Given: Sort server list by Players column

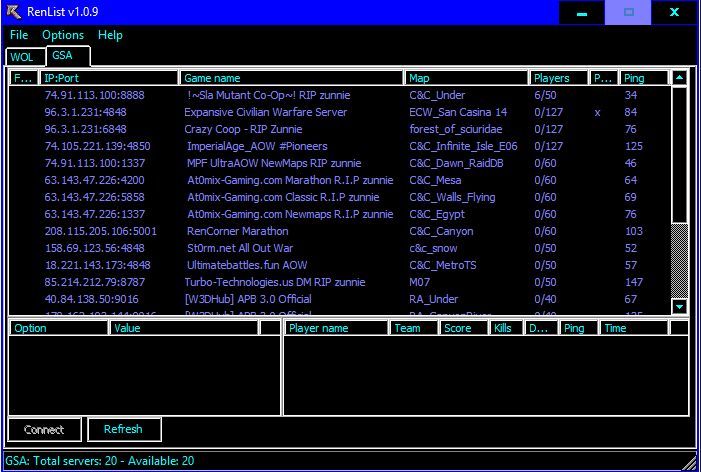Looking at the screenshot, I should [x=558, y=78].
